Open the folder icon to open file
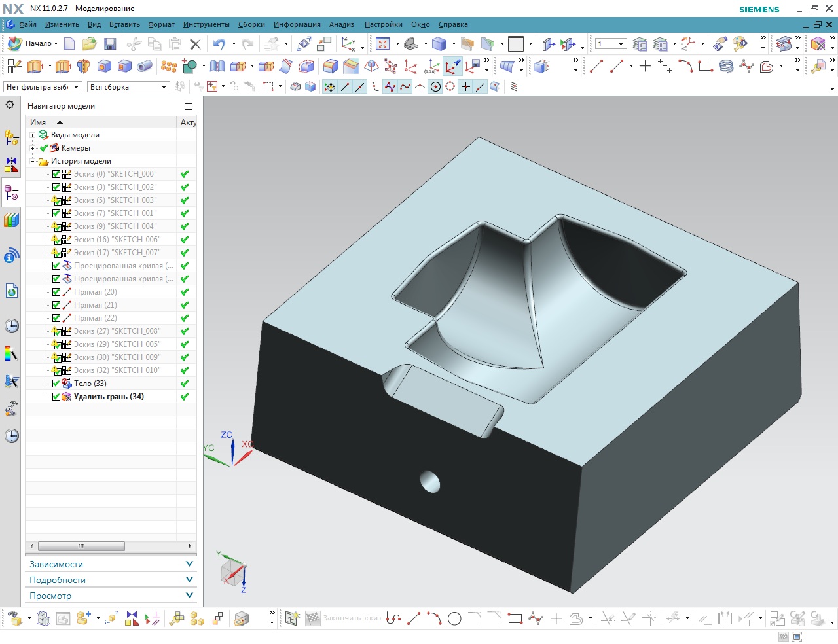The height and width of the screenshot is (644, 838). click(89, 44)
